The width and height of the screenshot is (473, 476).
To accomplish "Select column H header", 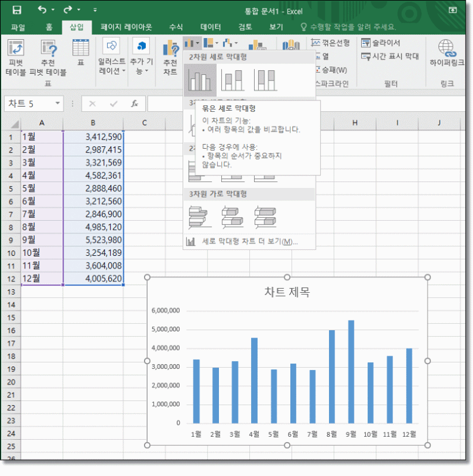I will 355,123.
